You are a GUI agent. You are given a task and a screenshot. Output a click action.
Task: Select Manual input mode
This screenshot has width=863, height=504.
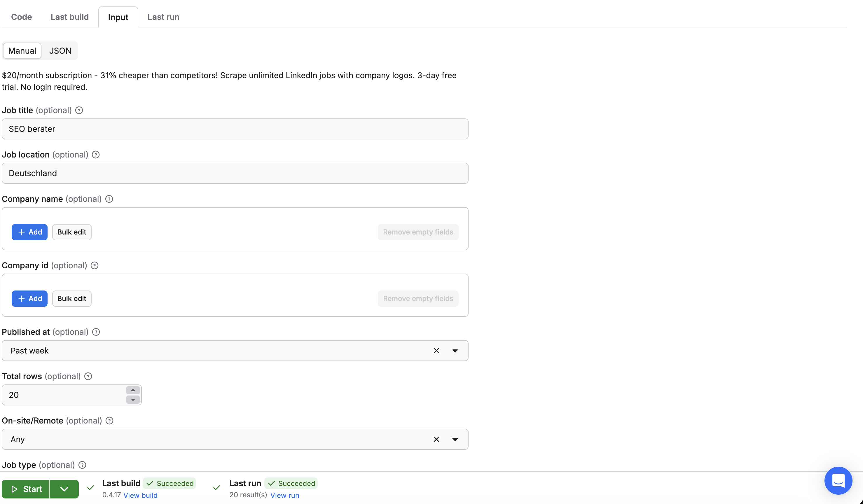tap(22, 51)
